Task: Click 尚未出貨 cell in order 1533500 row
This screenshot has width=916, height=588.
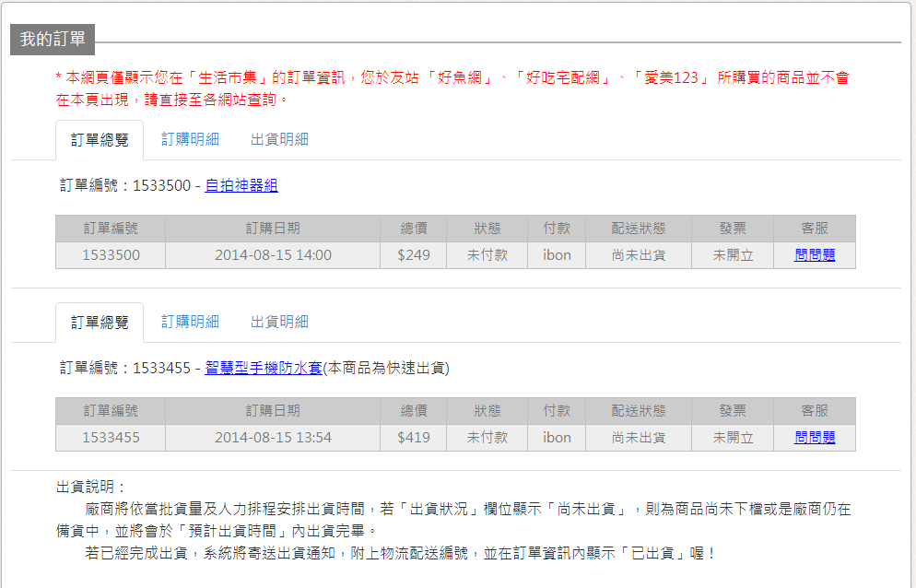Action: [639, 255]
